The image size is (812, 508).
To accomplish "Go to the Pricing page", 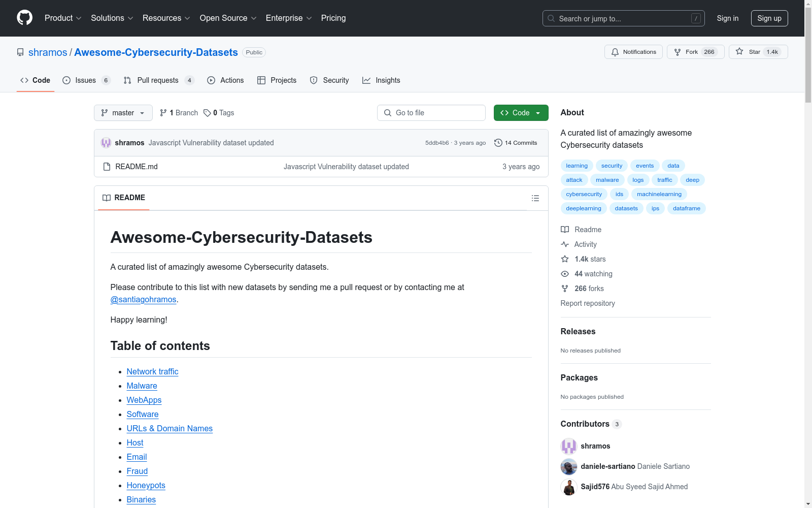I will [333, 18].
